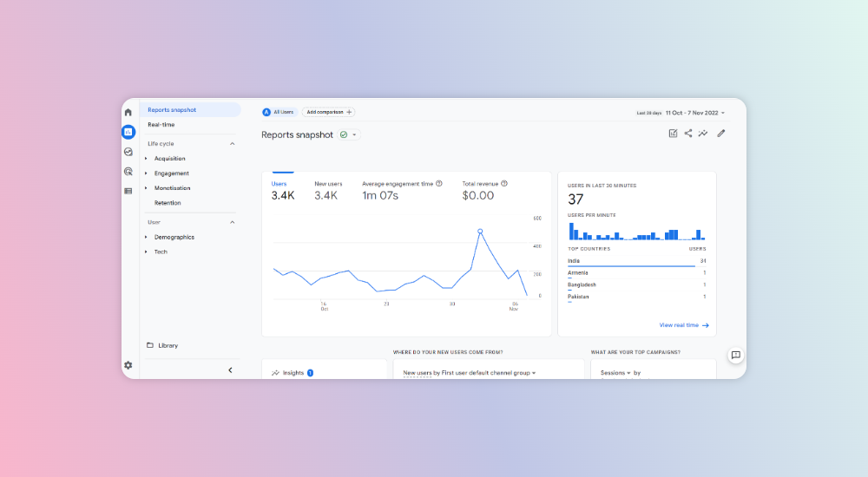Open the report status dropdown arrow
Screen dimensions: 868x477
click(354, 134)
